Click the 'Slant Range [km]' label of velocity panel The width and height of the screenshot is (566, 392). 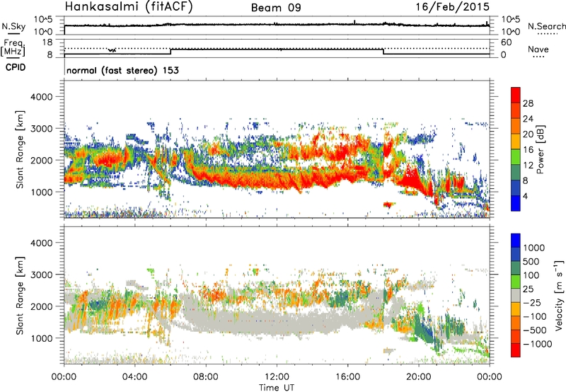pyautogui.click(x=20, y=296)
